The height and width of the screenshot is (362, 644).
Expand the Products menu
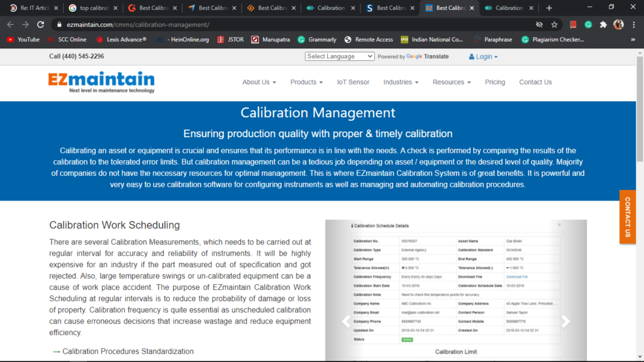pyautogui.click(x=306, y=82)
